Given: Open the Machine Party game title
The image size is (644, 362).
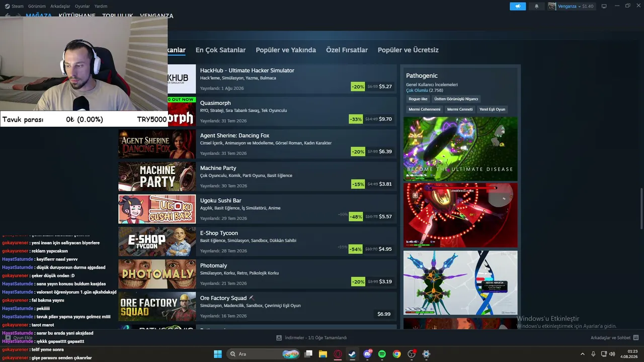Looking at the screenshot, I should pyautogui.click(x=218, y=168).
